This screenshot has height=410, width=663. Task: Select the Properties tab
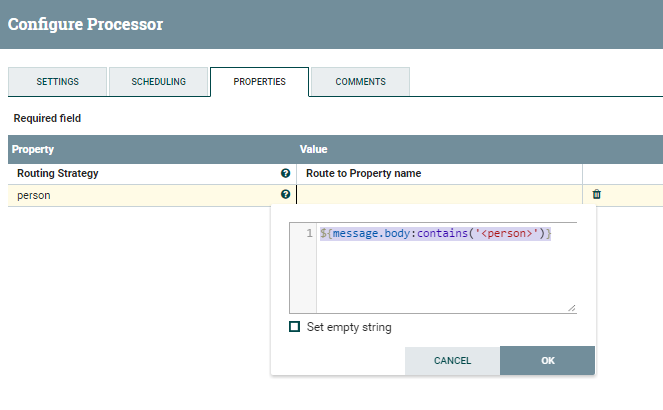pos(259,81)
